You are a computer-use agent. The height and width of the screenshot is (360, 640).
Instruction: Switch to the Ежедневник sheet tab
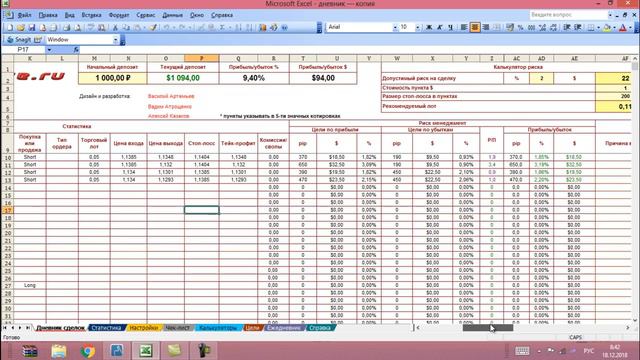point(284,328)
